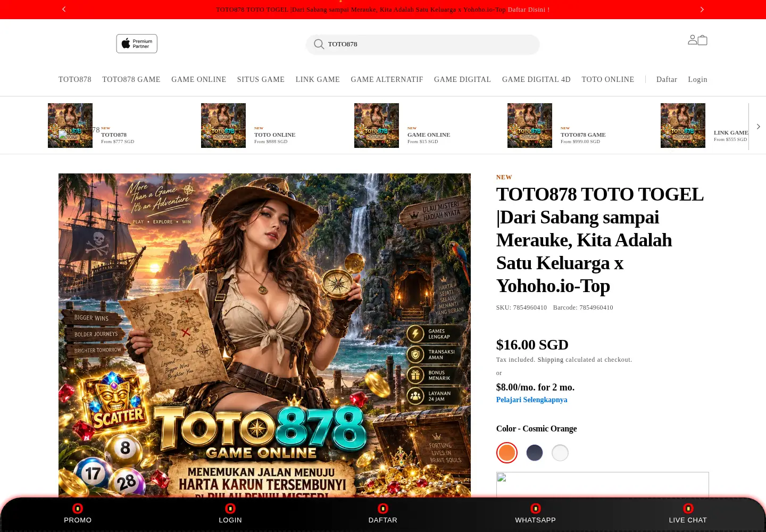
Task: Select the dark navy color swatch
Action: click(x=535, y=453)
